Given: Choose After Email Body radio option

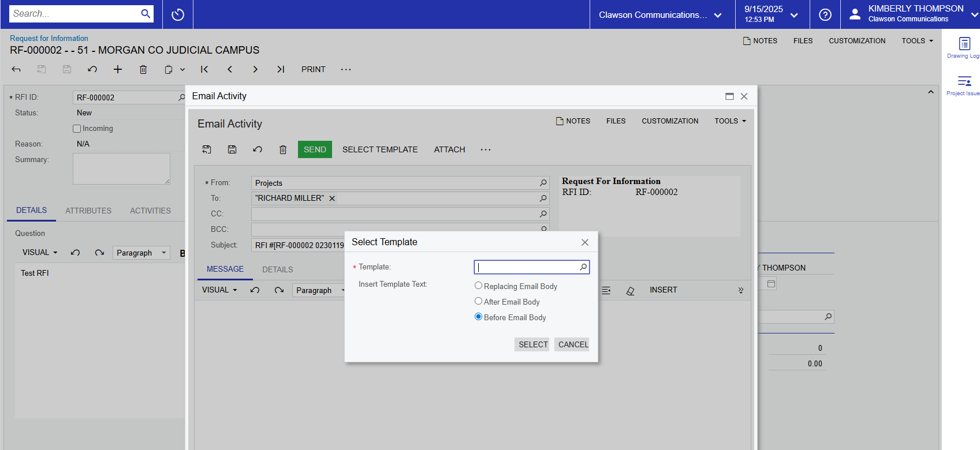Looking at the screenshot, I should coord(478,301).
